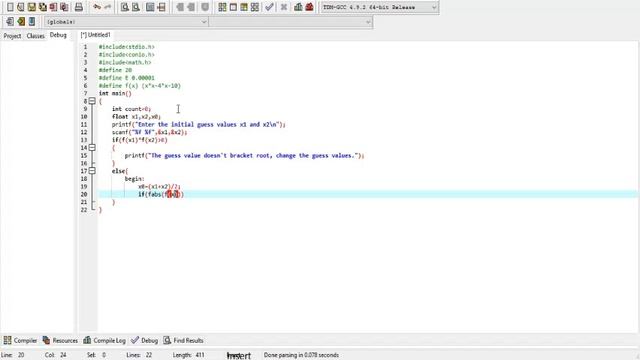Click the '#include<stdio.h>' code line

(x=127, y=47)
